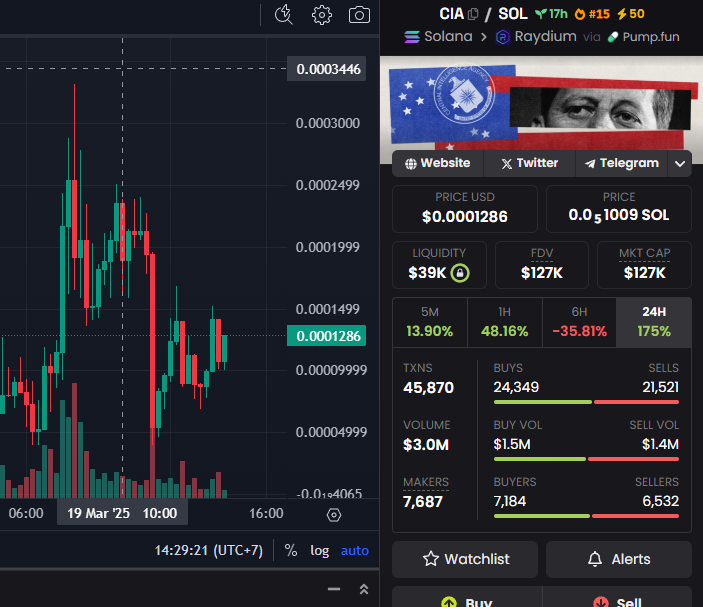Click the 14:29:21 (UTC+7) clock
The width and height of the screenshot is (703, 607).
(208, 551)
